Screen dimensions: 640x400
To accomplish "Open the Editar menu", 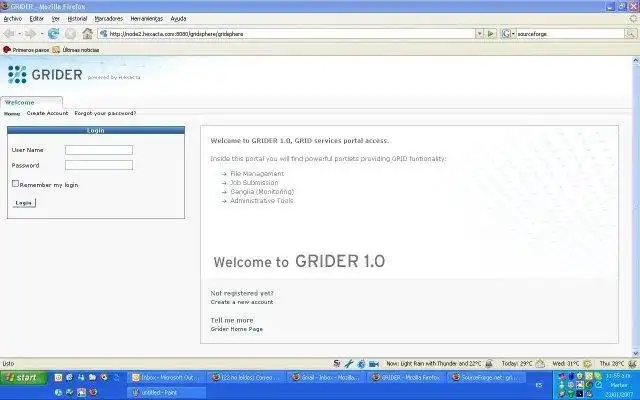I will pos(36,19).
